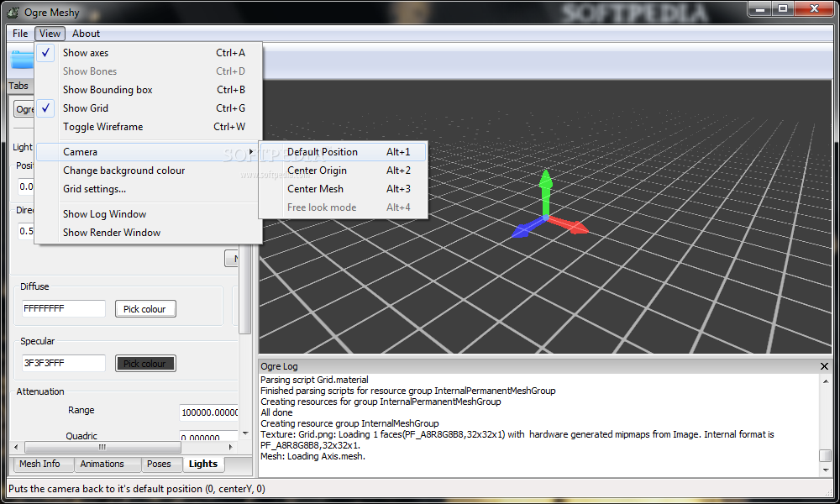Screen dimensions: 840x504
Task: Click log line 'Parsing script Grid.material'
Action: (x=314, y=380)
